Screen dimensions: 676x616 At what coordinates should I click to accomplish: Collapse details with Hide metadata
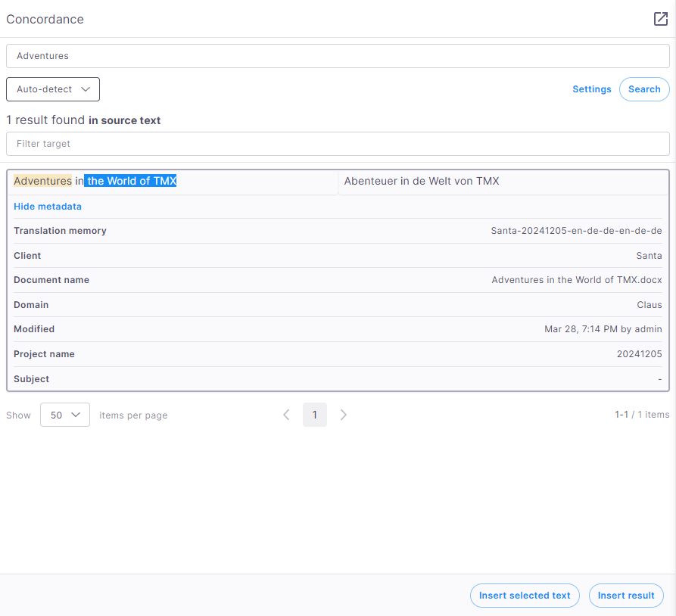48,207
